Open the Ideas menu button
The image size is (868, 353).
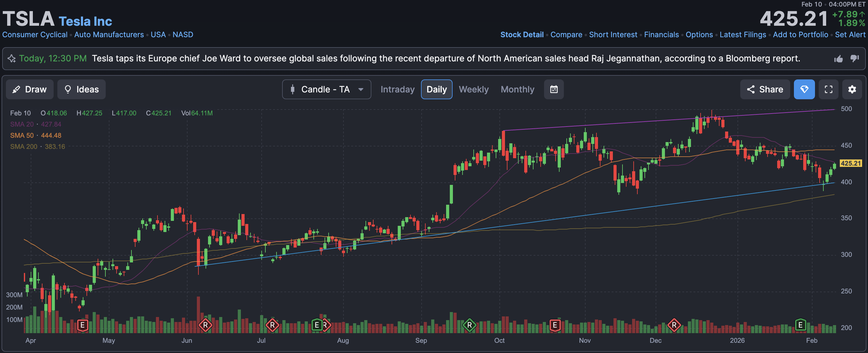81,89
